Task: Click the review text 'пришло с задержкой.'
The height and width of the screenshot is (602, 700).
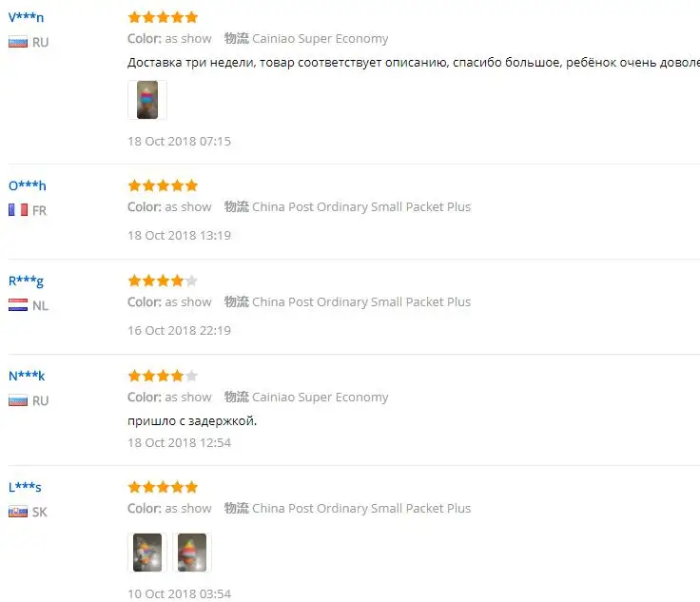Action: tap(192, 420)
